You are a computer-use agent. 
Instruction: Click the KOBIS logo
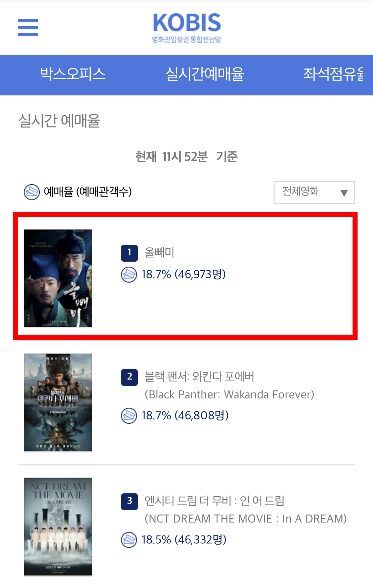pyautogui.click(x=187, y=28)
